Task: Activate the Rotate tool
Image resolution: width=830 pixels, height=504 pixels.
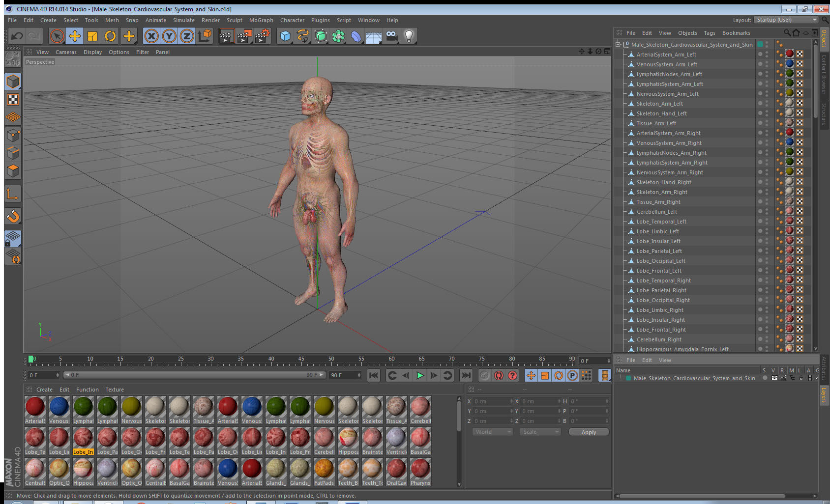Action: tap(110, 36)
